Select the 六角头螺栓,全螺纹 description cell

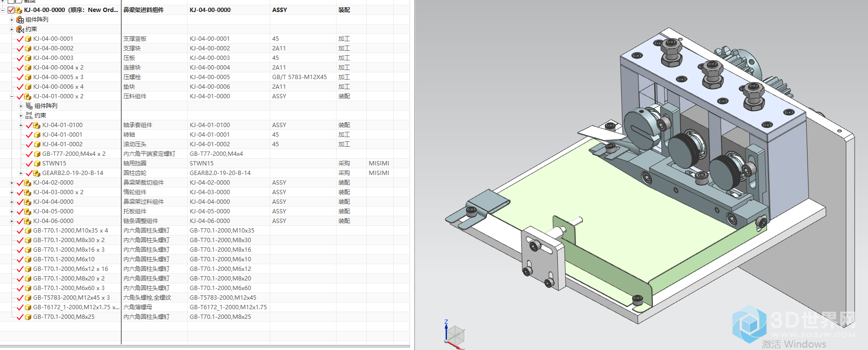point(147,298)
